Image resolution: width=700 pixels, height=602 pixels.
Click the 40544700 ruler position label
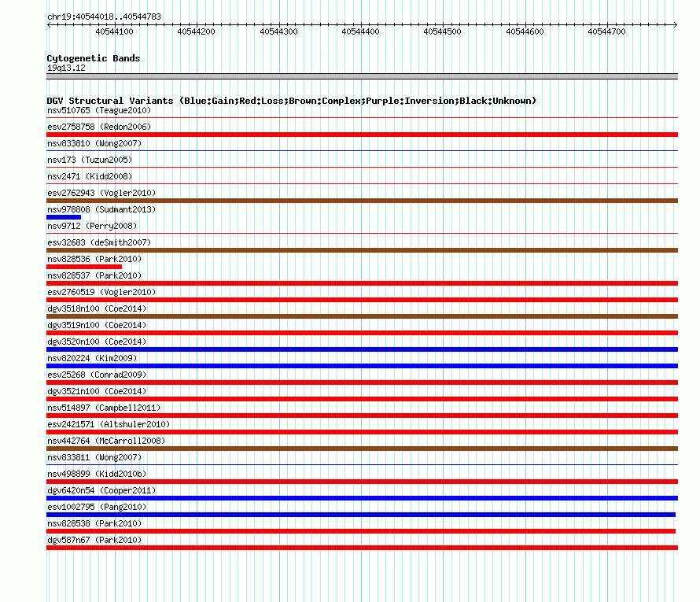coord(606,31)
